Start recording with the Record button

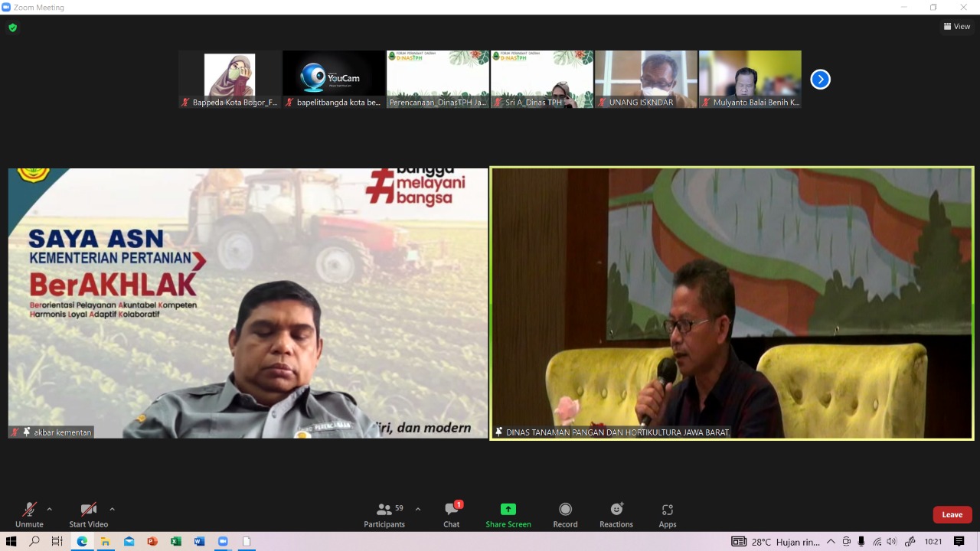pyautogui.click(x=565, y=514)
